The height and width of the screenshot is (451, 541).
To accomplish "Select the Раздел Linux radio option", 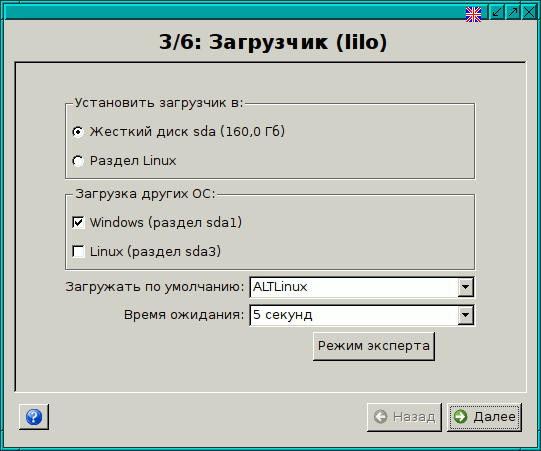I will click(78, 161).
